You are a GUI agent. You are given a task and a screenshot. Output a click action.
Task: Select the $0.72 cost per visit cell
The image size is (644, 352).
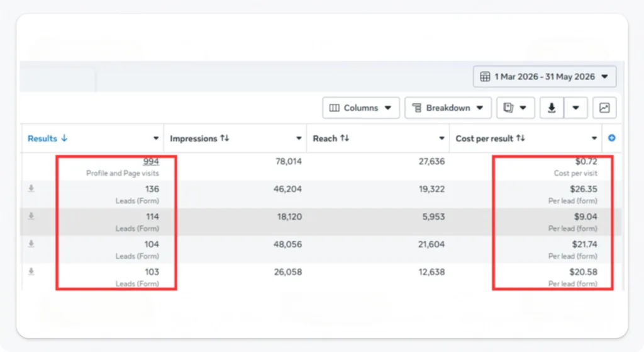[586, 162]
